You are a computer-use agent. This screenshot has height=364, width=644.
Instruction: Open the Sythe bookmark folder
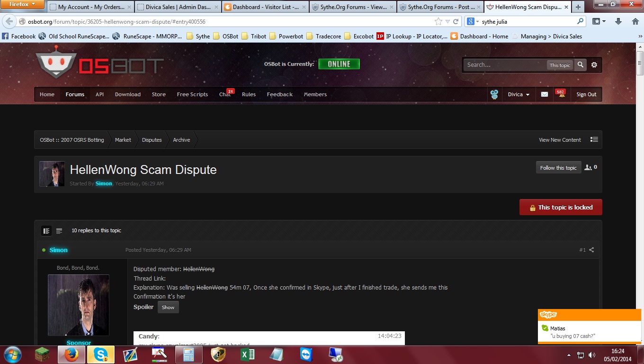tap(198, 36)
